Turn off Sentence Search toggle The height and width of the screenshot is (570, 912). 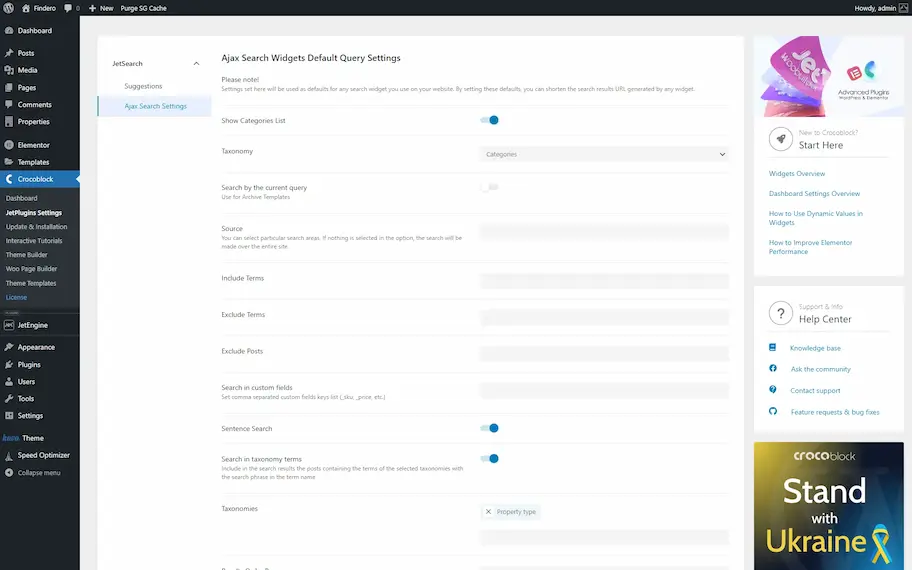(489, 428)
